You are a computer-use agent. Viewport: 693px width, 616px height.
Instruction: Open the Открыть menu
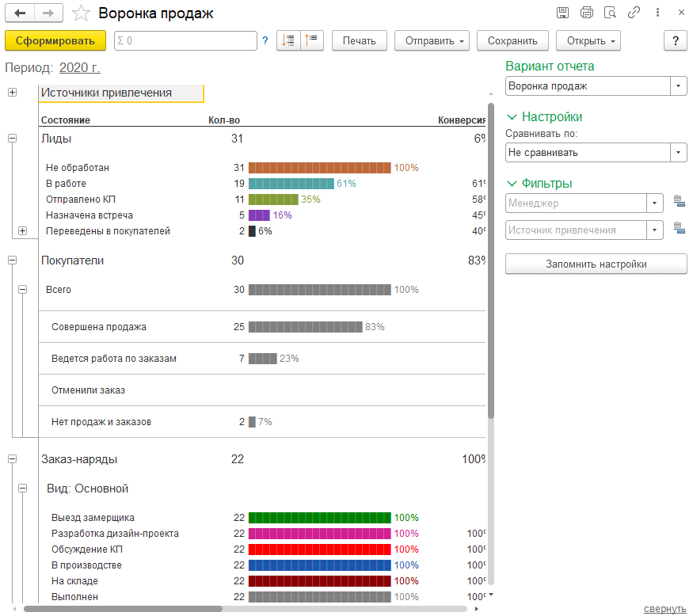(588, 40)
